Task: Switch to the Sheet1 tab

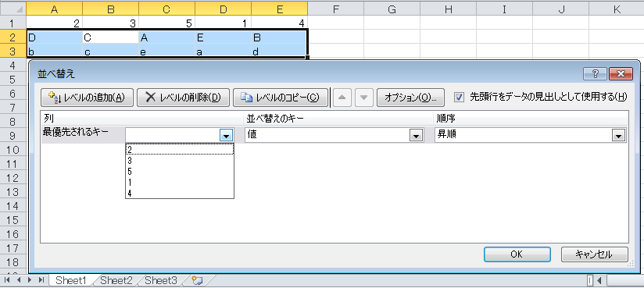Action: [x=71, y=281]
